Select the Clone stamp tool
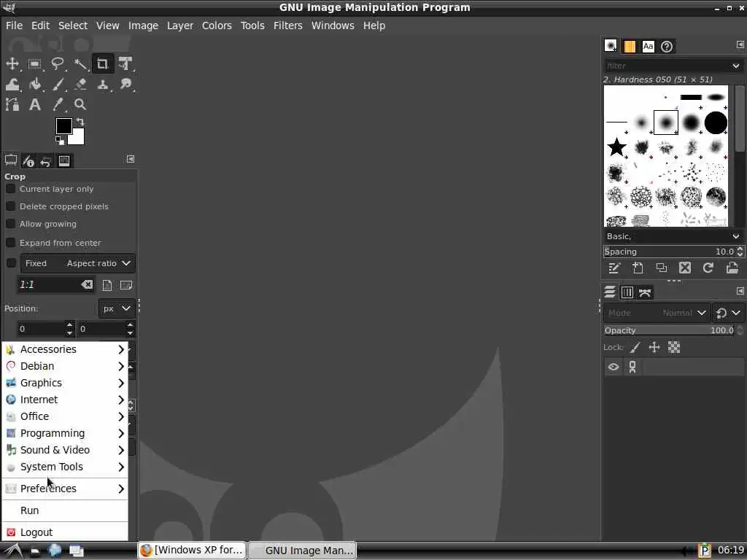This screenshot has width=747, height=560. point(102,85)
